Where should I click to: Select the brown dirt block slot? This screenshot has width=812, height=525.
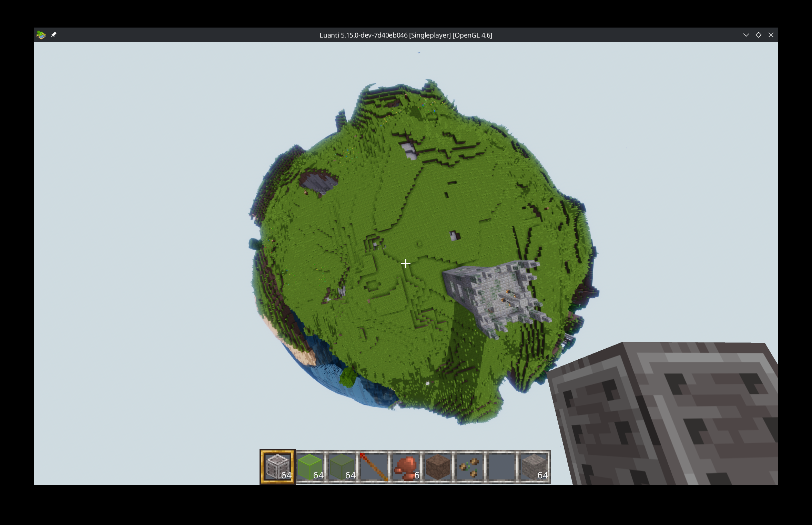click(x=438, y=466)
